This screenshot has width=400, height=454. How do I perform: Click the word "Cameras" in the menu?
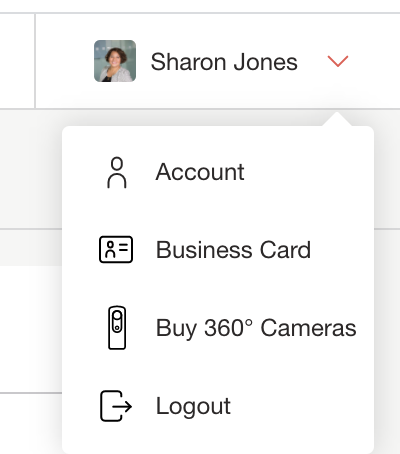(309, 328)
